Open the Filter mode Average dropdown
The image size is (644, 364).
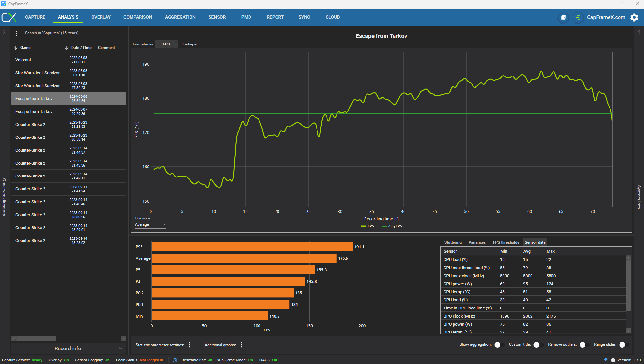[151, 225]
